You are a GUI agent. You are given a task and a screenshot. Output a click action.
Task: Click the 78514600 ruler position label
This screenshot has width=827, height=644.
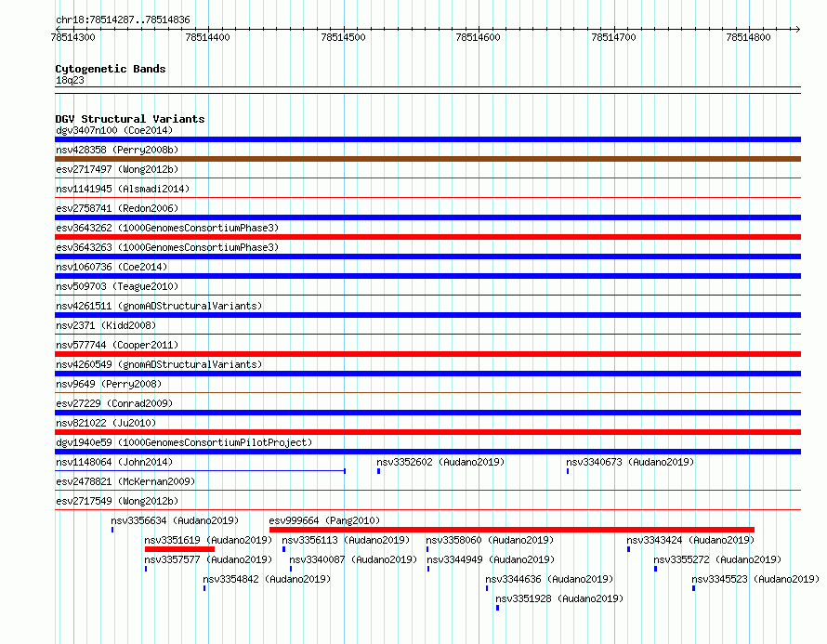(x=478, y=37)
